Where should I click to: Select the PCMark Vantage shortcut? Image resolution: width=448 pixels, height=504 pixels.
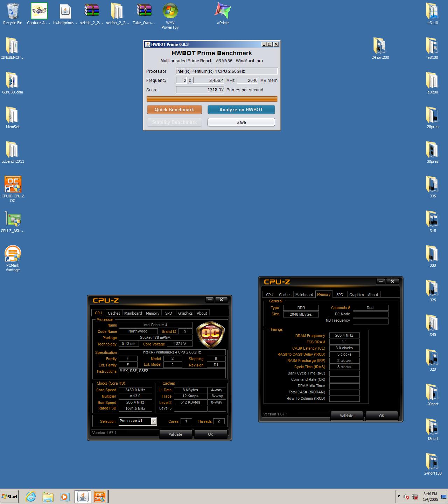click(13, 258)
